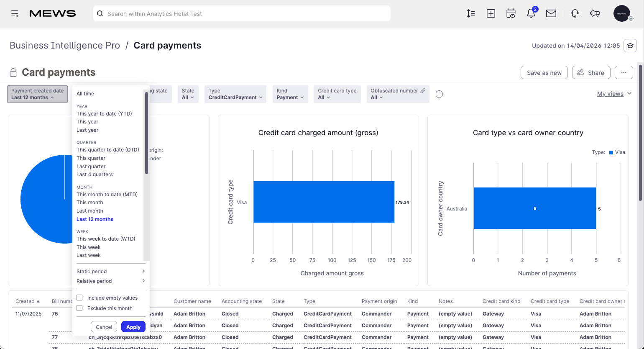Click the plus create new icon
The height and width of the screenshot is (349, 644).
tap(491, 13)
